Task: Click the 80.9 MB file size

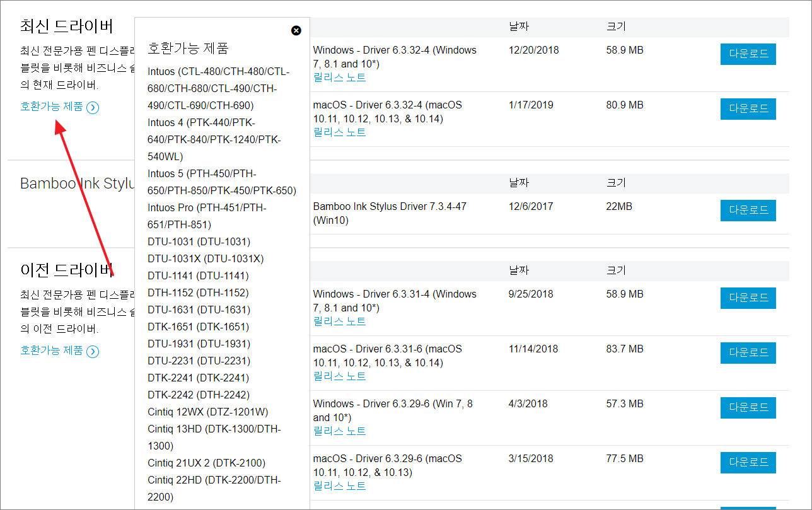Action: click(625, 105)
